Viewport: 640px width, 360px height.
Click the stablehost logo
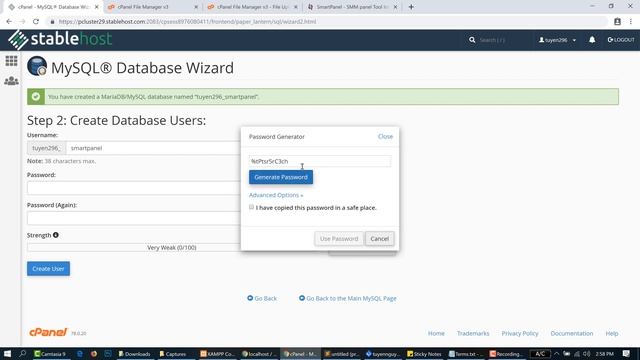[x=60, y=40]
